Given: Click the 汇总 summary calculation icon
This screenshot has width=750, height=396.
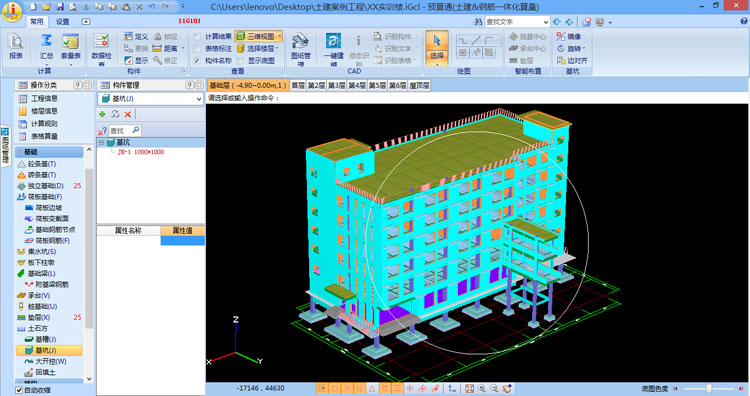Looking at the screenshot, I should 46,47.
